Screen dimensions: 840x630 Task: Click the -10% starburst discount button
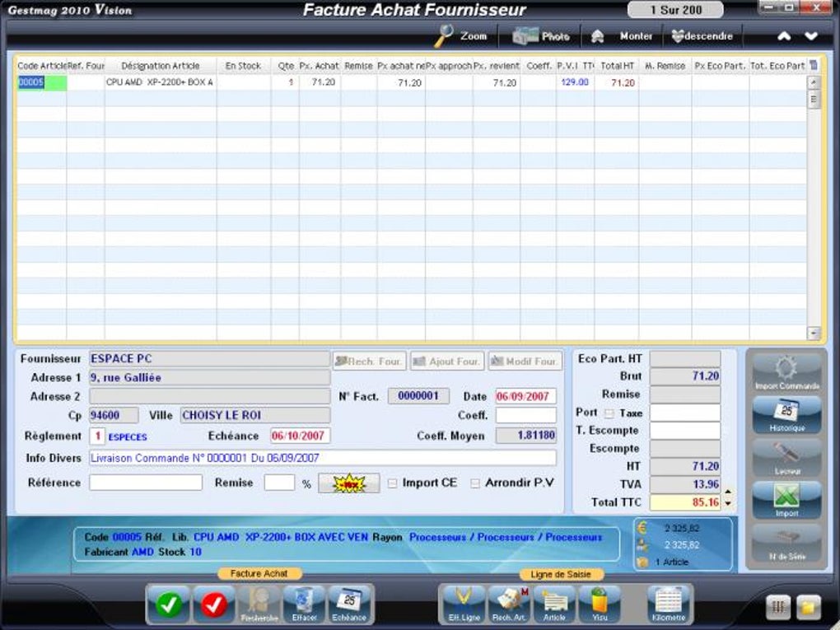[348, 483]
